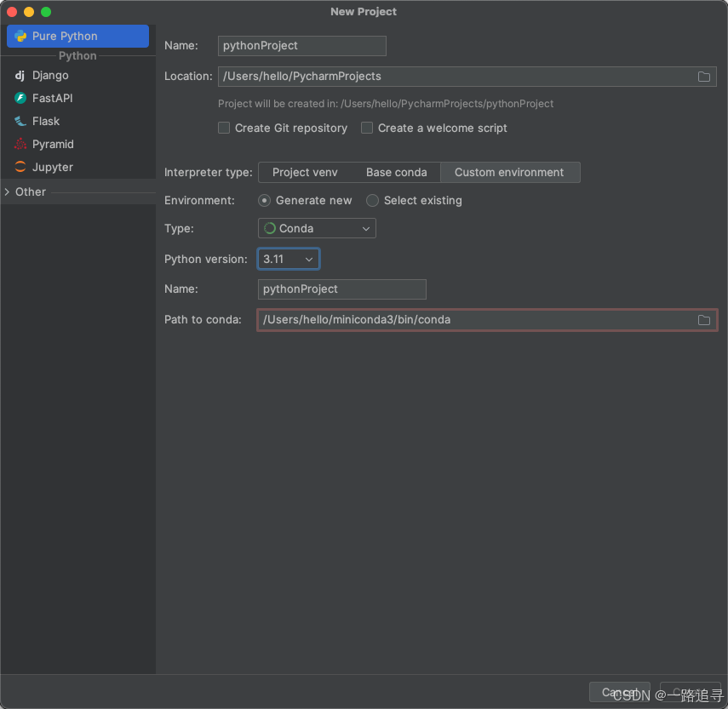
Task: Browse for Path to conda executable
Action: [x=704, y=320]
